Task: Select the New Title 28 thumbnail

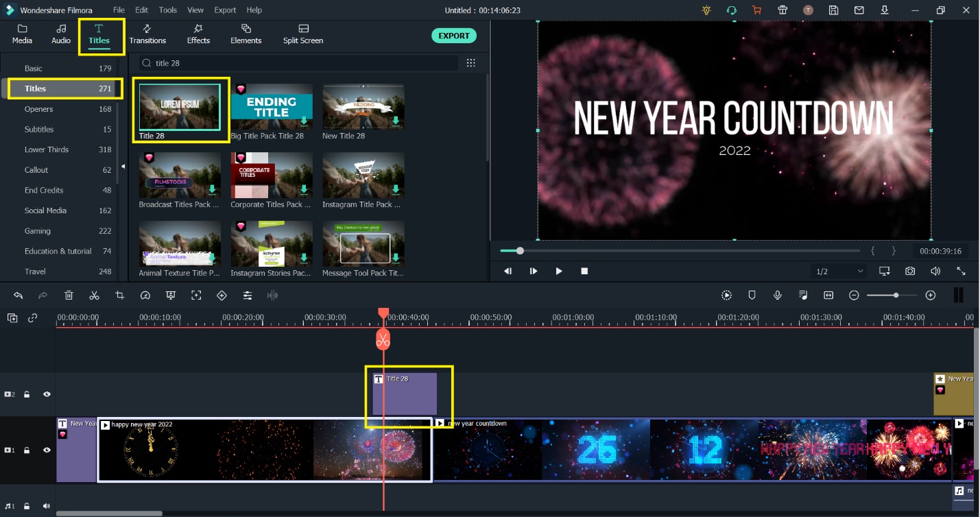Action: click(363, 107)
